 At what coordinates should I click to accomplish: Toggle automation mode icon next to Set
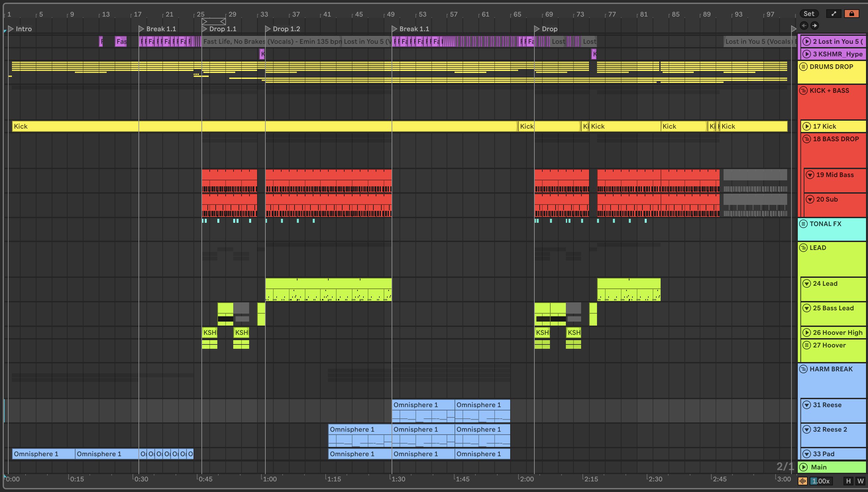tap(834, 14)
